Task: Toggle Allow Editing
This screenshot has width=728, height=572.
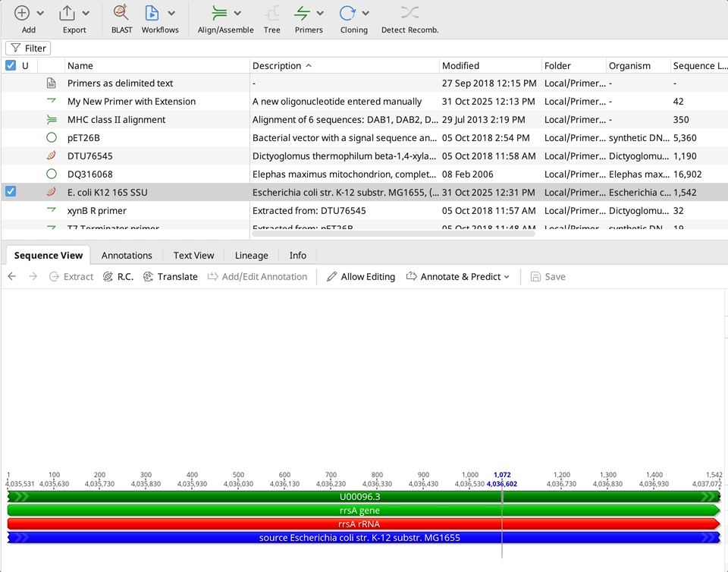Action: tap(361, 277)
